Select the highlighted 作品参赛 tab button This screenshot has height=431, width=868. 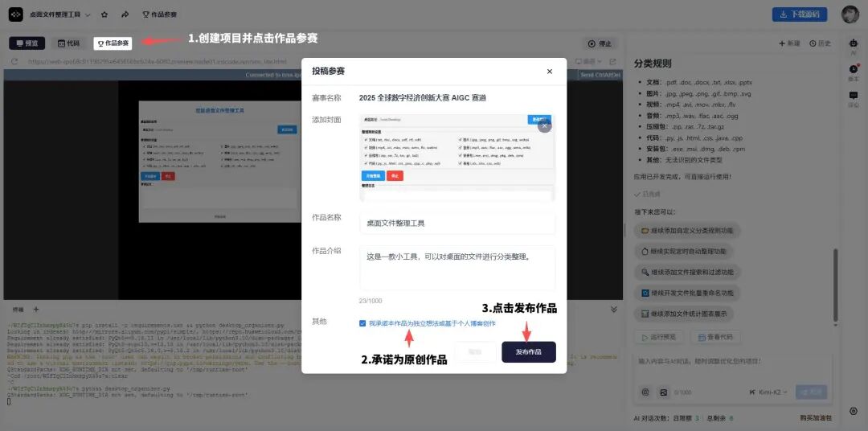click(113, 43)
